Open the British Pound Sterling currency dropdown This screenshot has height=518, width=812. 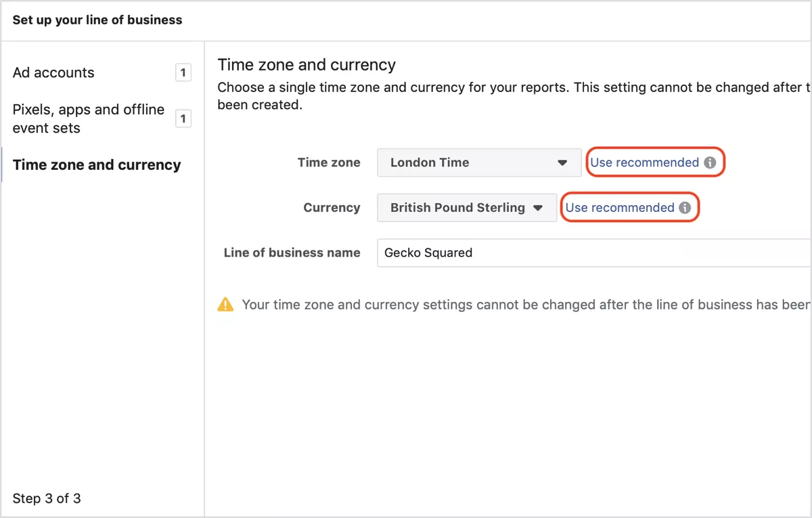point(467,208)
